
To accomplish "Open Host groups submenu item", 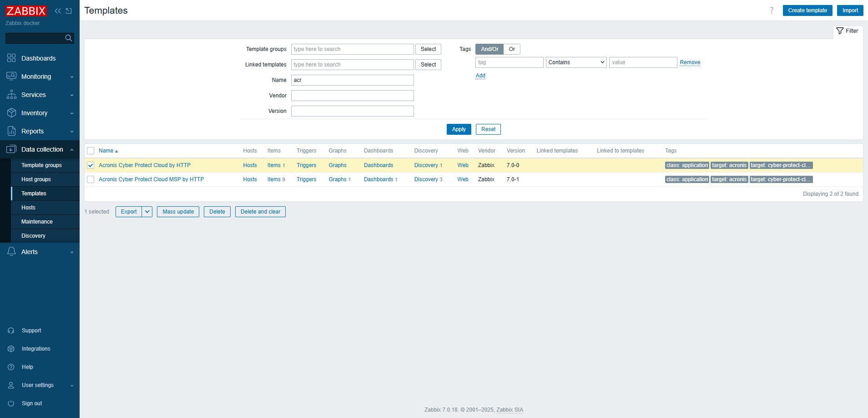I will tap(36, 179).
